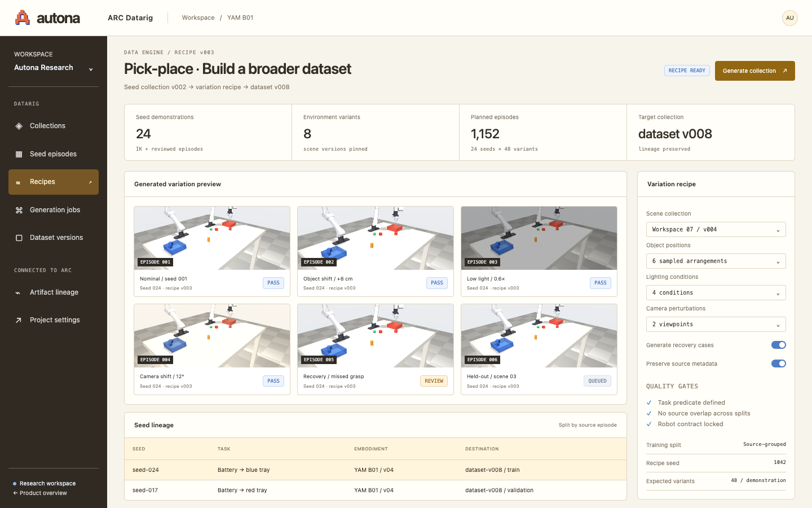Click Seed demonstrations 24 value

143,134
